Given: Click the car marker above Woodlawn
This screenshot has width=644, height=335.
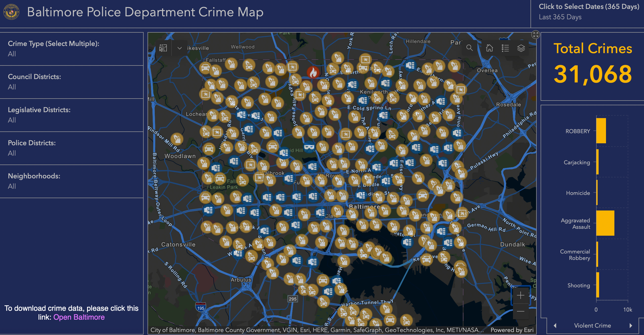Looking at the screenshot, I should 209,149.
